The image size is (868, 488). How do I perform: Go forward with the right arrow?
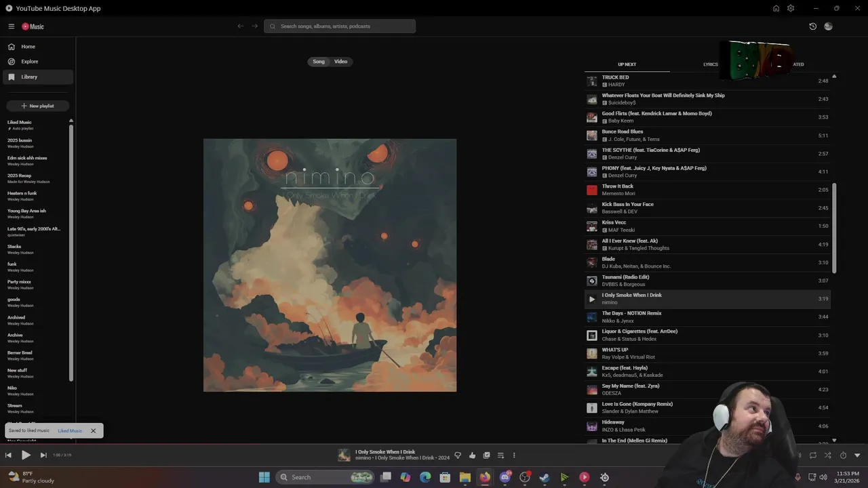(x=255, y=26)
